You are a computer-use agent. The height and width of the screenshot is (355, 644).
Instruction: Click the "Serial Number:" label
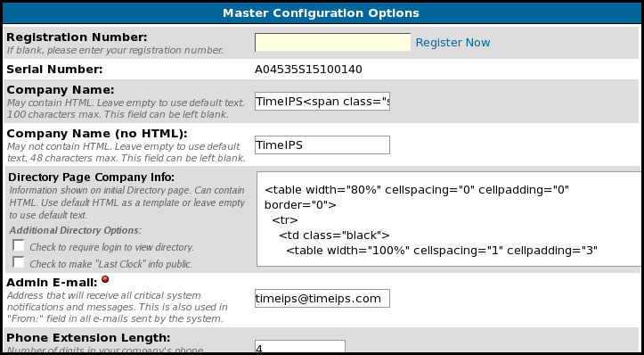[x=54, y=69]
